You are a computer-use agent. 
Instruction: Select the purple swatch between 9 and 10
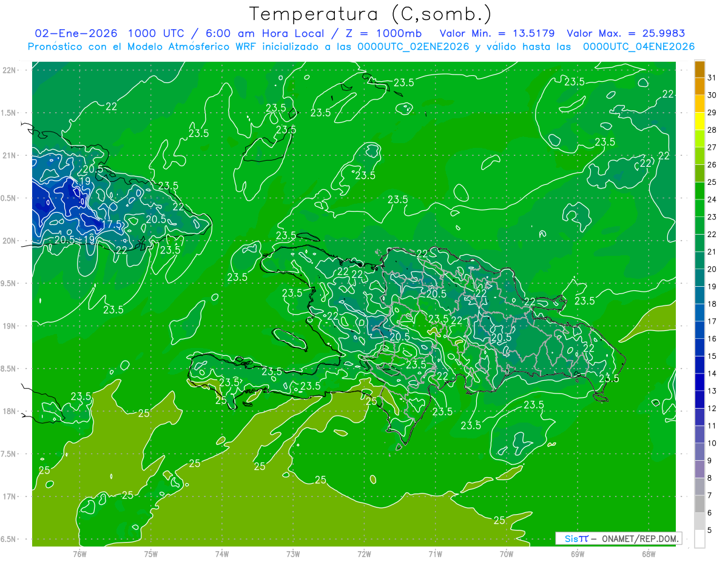(699, 452)
